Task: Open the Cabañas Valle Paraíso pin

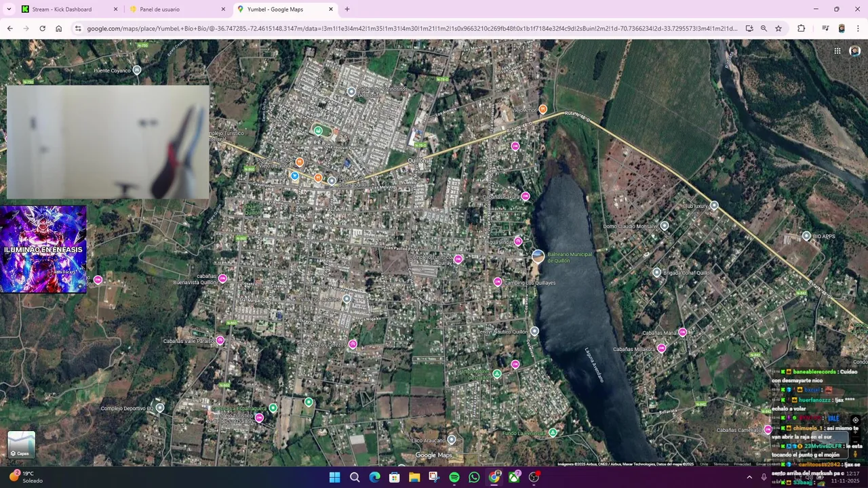Action: pyautogui.click(x=220, y=340)
